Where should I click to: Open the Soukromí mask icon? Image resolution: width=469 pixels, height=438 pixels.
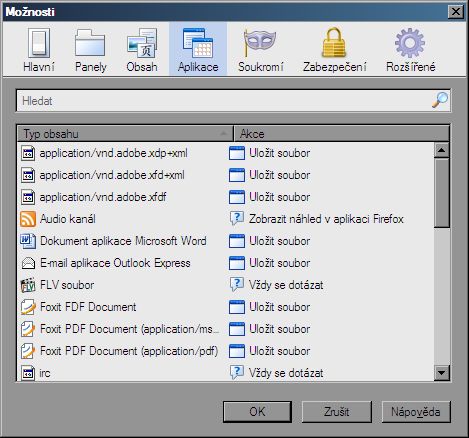point(261,43)
